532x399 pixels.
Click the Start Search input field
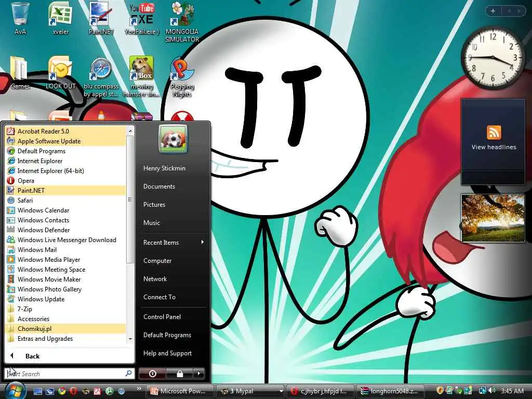point(69,374)
